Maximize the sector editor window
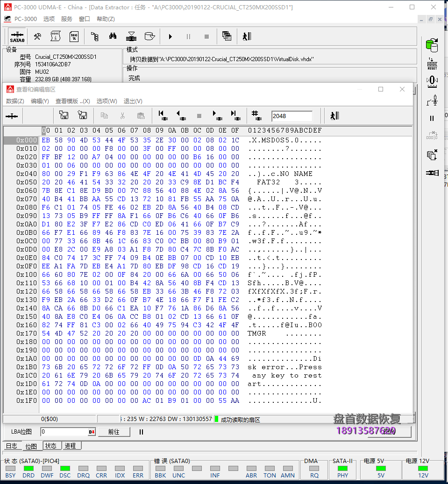 click(x=381, y=89)
